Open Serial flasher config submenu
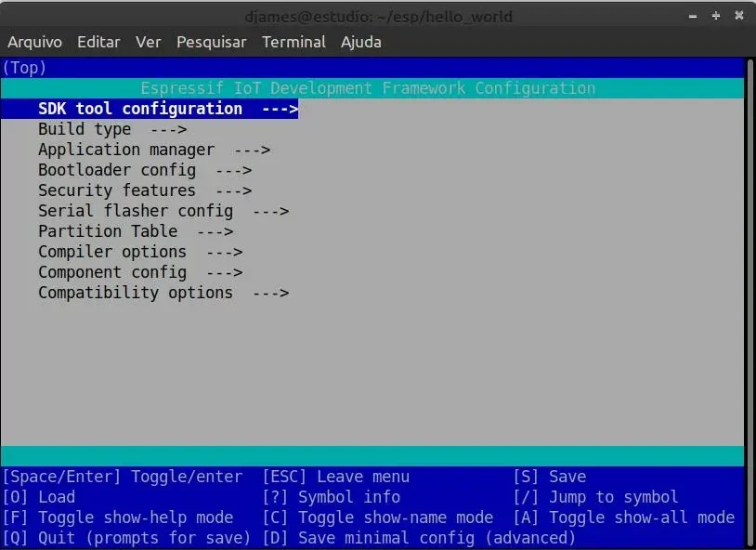Viewport: 756px width, 550px height. tap(163, 211)
